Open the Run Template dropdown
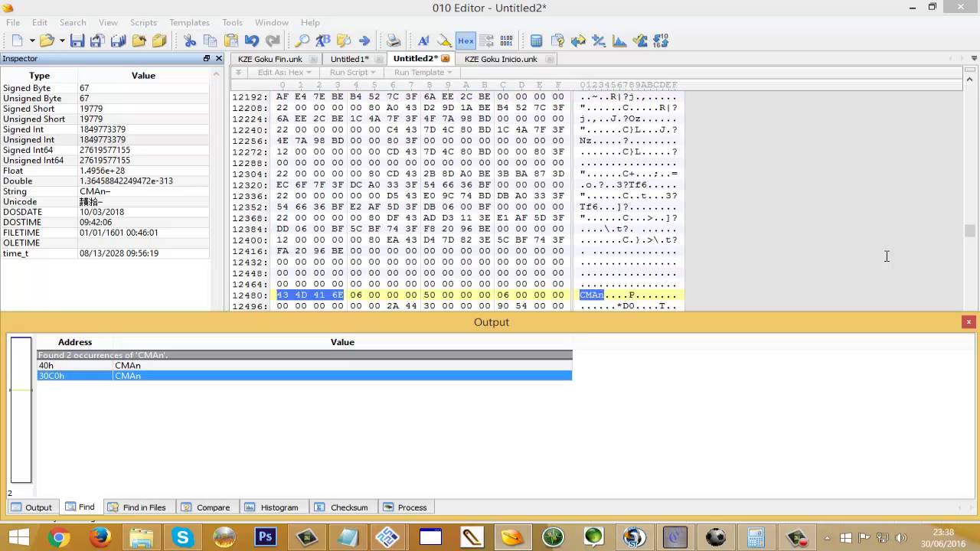Screen dimensions: 980x551 tap(423, 72)
